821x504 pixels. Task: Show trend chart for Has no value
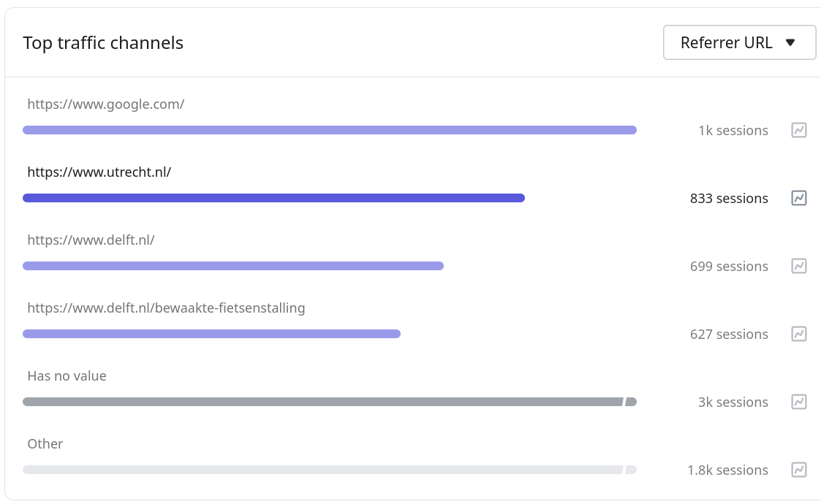[x=799, y=402]
